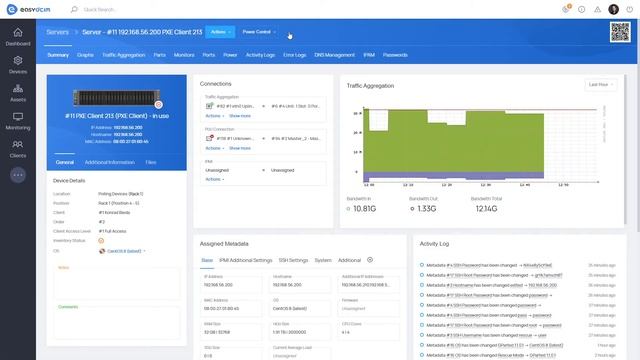Screen dimensions: 640x360
Task: Open the Last Hour time range dropdown
Action: (x=600, y=84)
